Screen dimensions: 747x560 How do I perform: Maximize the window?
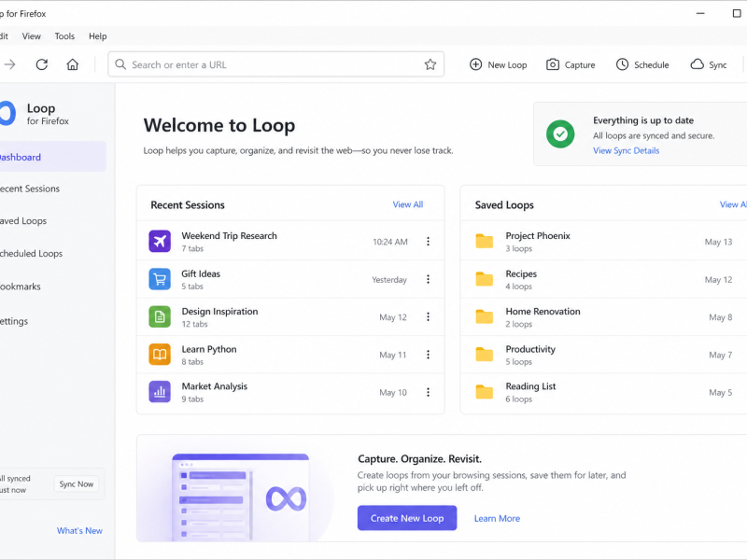737,13
